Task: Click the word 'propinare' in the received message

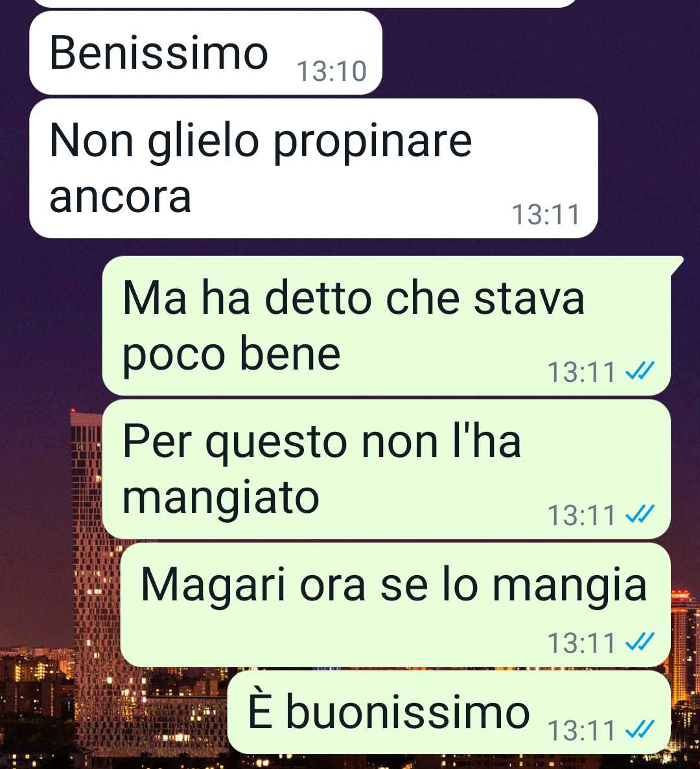Action: 372,142
